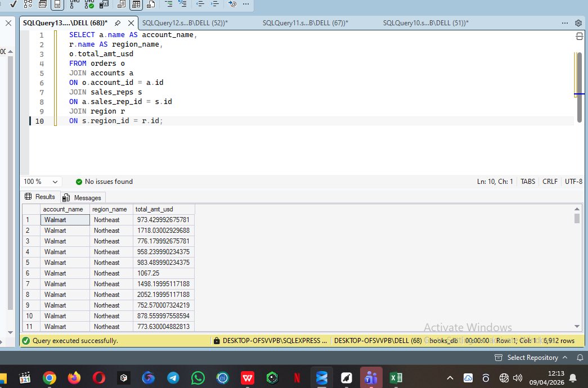Click the TABS indentation setting

[x=528, y=182]
